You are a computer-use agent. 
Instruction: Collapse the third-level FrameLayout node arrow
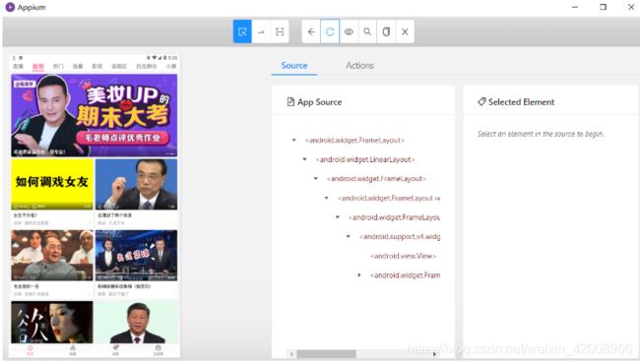pos(315,178)
